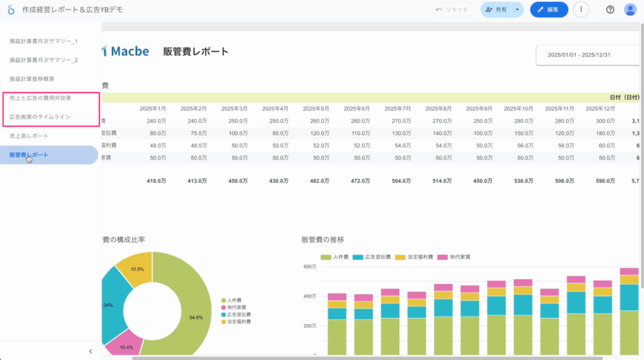Open 広告施策のタイムライン page
The width and height of the screenshot is (644, 360).
[40, 117]
